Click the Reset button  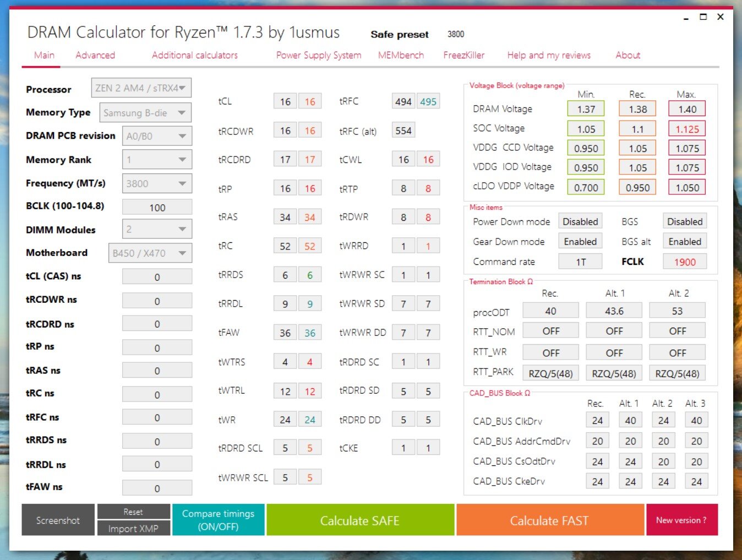point(133,512)
